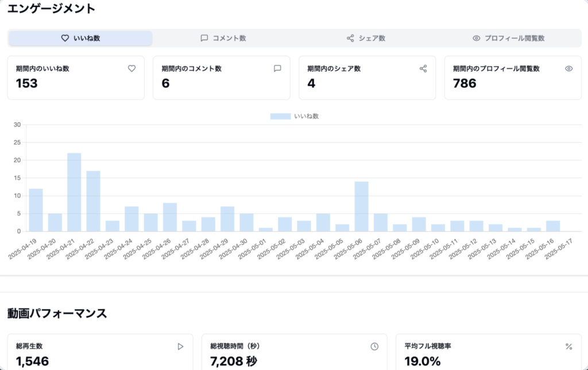Click the 2025-04-21 tallest bar
The width and height of the screenshot is (588, 370).
[x=74, y=192]
